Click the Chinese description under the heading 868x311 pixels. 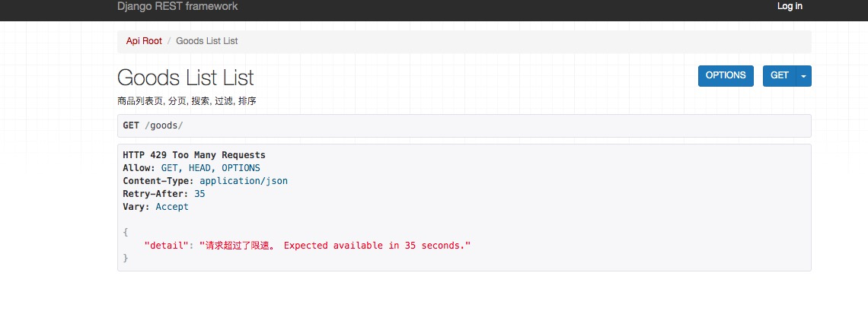[187, 102]
